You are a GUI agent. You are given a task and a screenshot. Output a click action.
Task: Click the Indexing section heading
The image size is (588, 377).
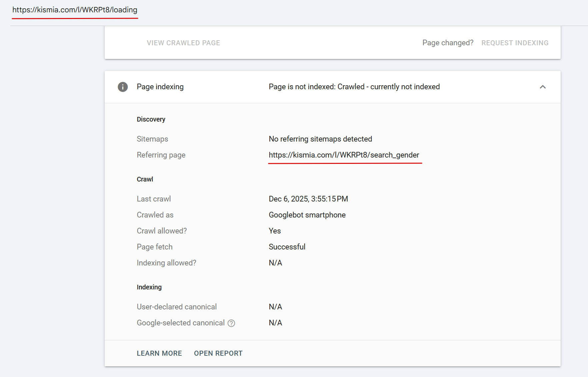[149, 287]
